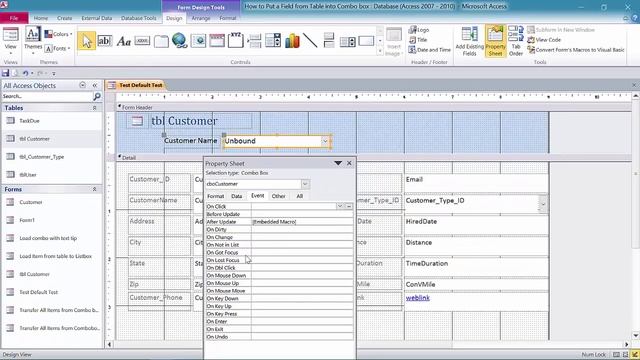Screen dimensions: 640x360
Task: Select the Button control icon
Action: (x=142, y=41)
